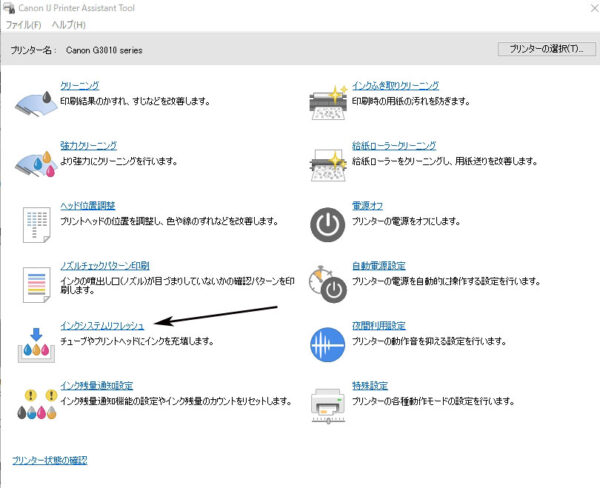Click the 自動電源設定 timer power icon
This screenshot has height=488, width=600.
328,284
